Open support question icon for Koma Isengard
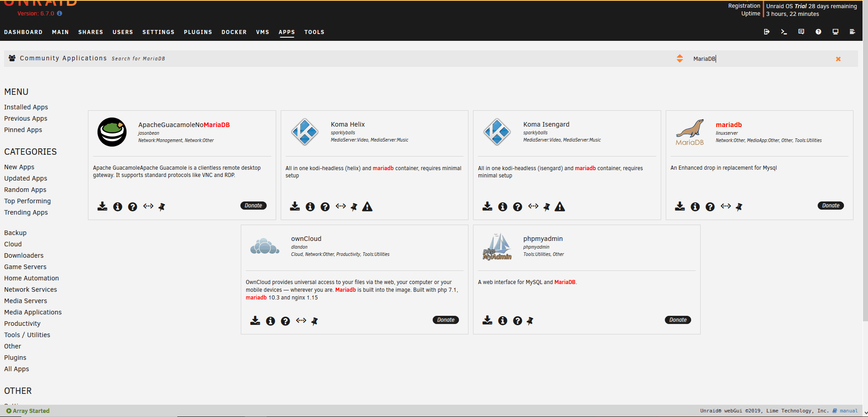868x417 pixels. [x=517, y=207]
